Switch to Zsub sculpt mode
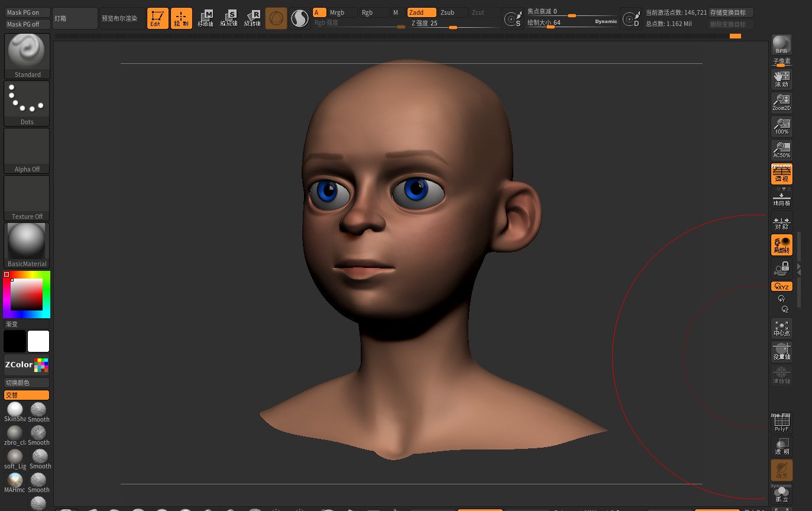The height and width of the screenshot is (511, 812). tap(453, 12)
